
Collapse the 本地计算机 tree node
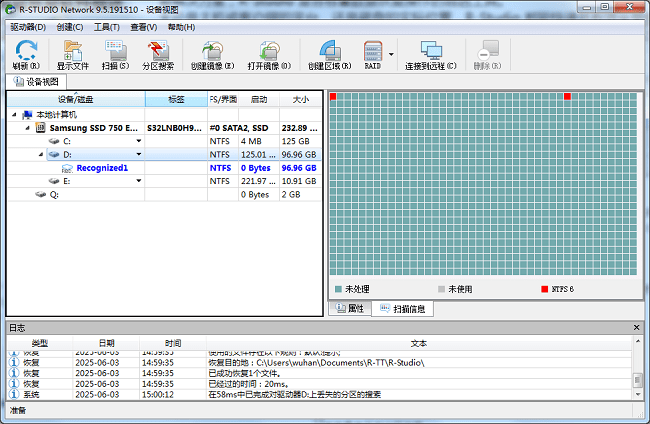click(14, 114)
